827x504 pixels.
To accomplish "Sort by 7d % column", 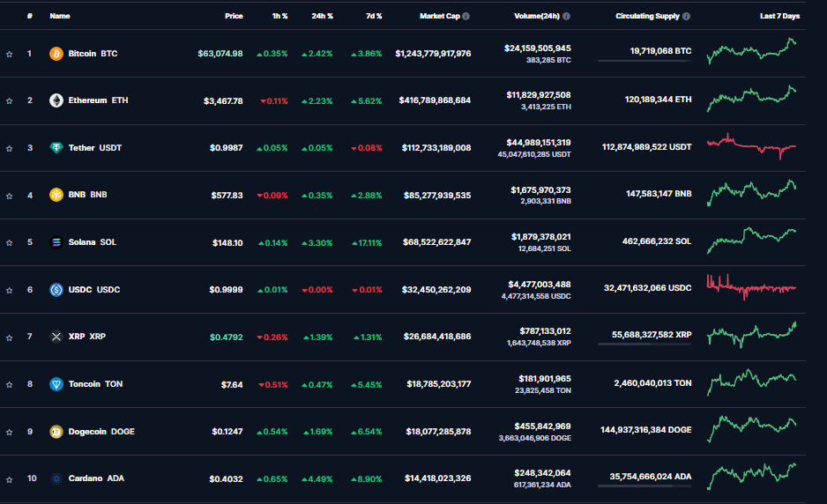I will [374, 17].
